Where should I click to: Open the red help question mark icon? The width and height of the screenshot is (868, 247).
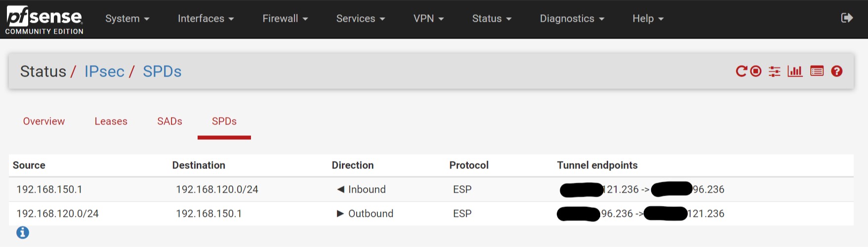837,71
